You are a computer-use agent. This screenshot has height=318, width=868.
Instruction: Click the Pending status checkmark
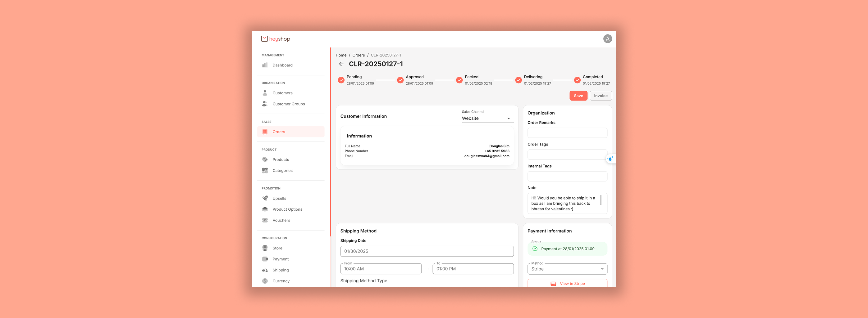pyautogui.click(x=341, y=80)
